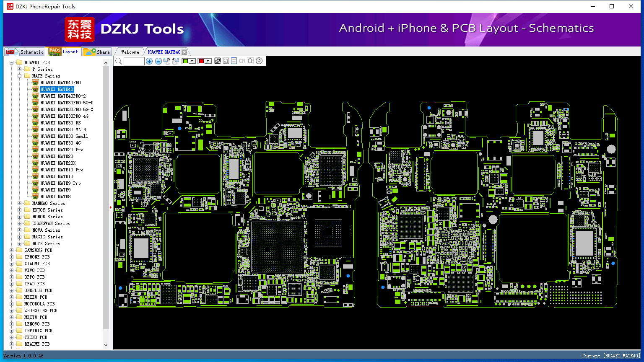Image resolution: width=644 pixels, height=362 pixels.
Task: Rotate the board view clockwise
Action: coord(167,61)
